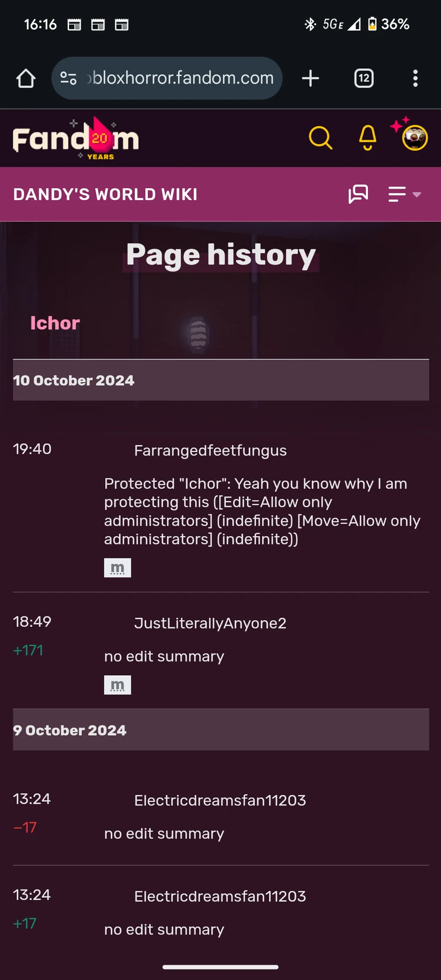Tap the Fandom 20 Years logo
The width and height of the screenshot is (441, 980).
pyautogui.click(x=76, y=139)
